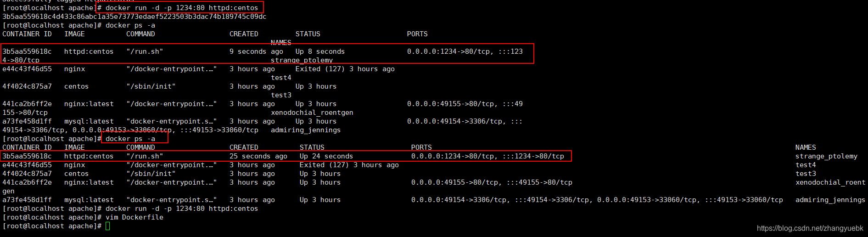Screen dimensions: 868x237
Task: Click the green cursor block
Action: (x=108, y=226)
